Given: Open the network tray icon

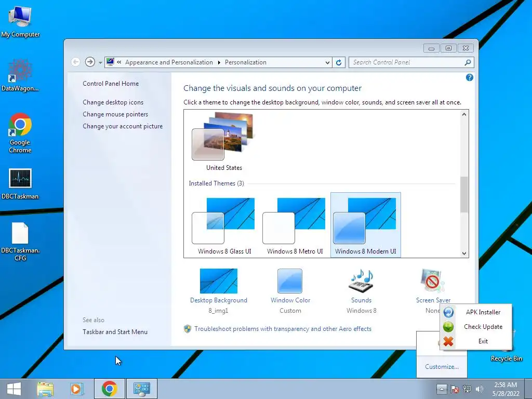Looking at the screenshot, I should (467, 389).
